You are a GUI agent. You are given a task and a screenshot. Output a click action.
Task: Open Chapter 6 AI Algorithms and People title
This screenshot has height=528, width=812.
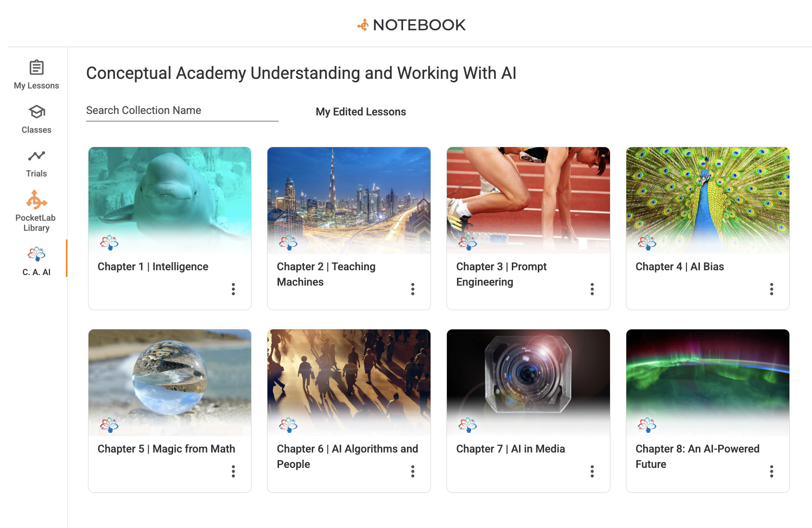(347, 456)
